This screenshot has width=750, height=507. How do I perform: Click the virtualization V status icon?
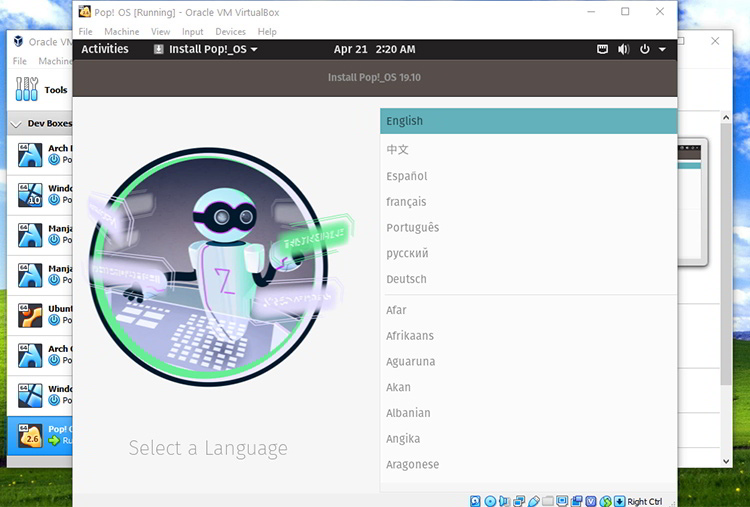click(x=591, y=501)
